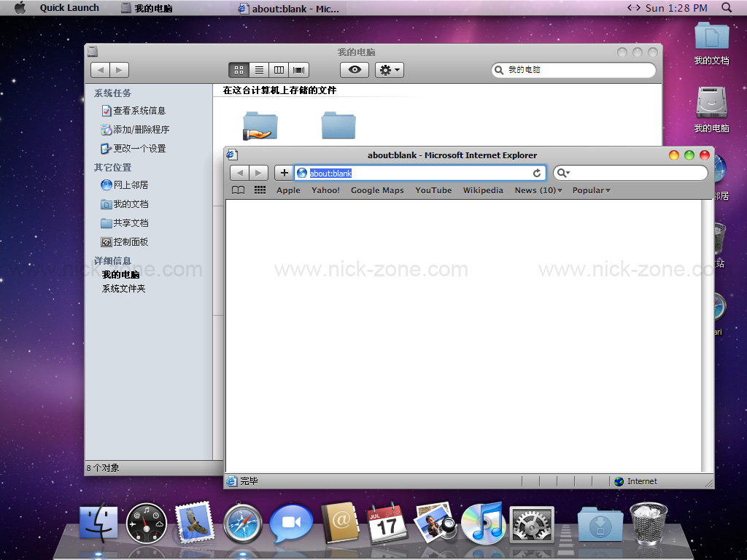Image resolution: width=747 pixels, height=560 pixels.
Task: Go forward in Internet Explorer window
Action: click(258, 173)
